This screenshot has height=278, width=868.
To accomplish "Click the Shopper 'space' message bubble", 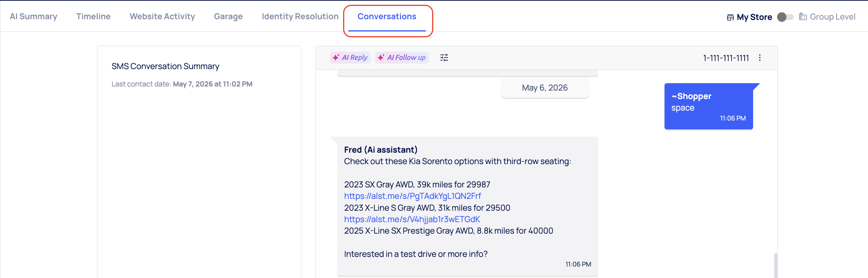I will point(708,106).
